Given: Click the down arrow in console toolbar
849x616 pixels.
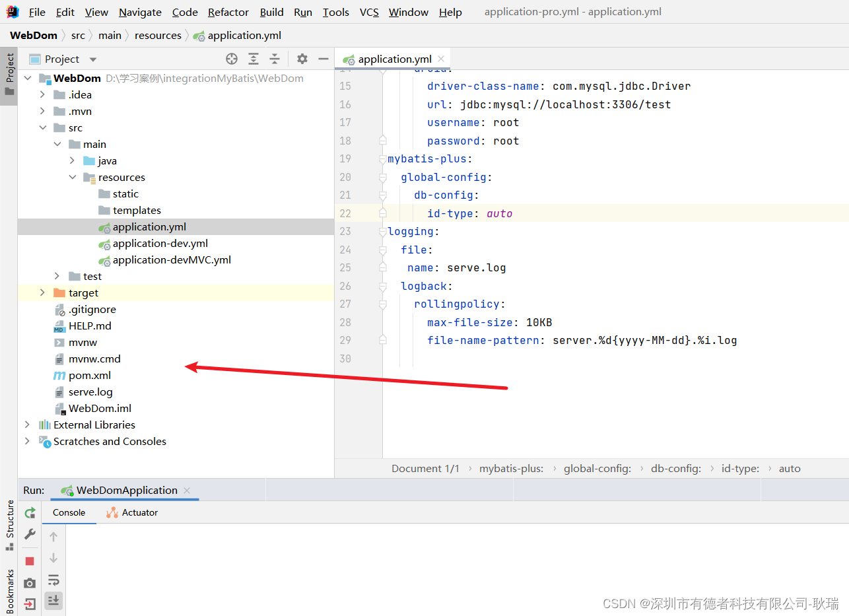Looking at the screenshot, I should tap(54, 559).
